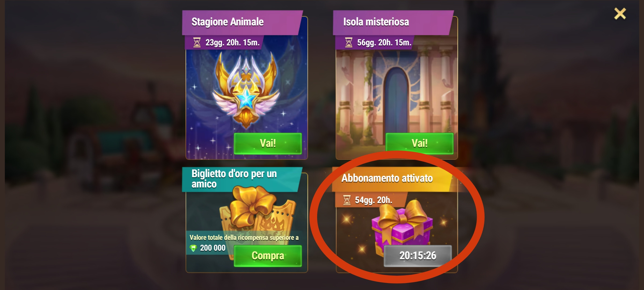Click the hourglass icon beside 23gg. 20h. 15m.
The width and height of the screenshot is (644, 290).
click(197, 42)
